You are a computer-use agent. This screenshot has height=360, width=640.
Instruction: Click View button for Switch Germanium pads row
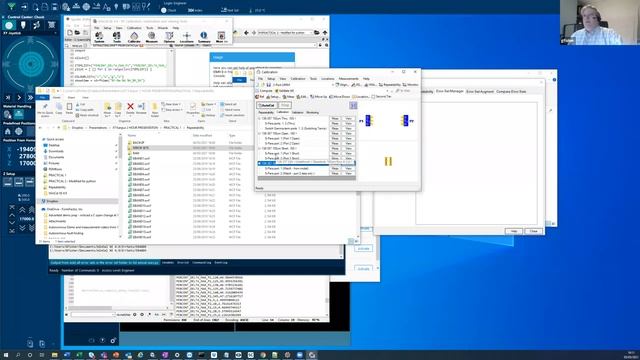click(348, 129)
